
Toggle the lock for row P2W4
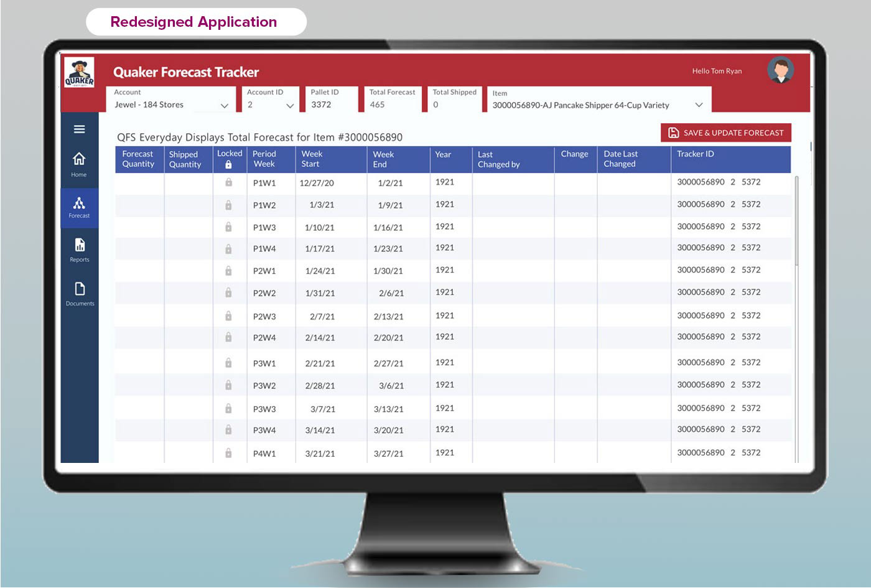(228, 337)
